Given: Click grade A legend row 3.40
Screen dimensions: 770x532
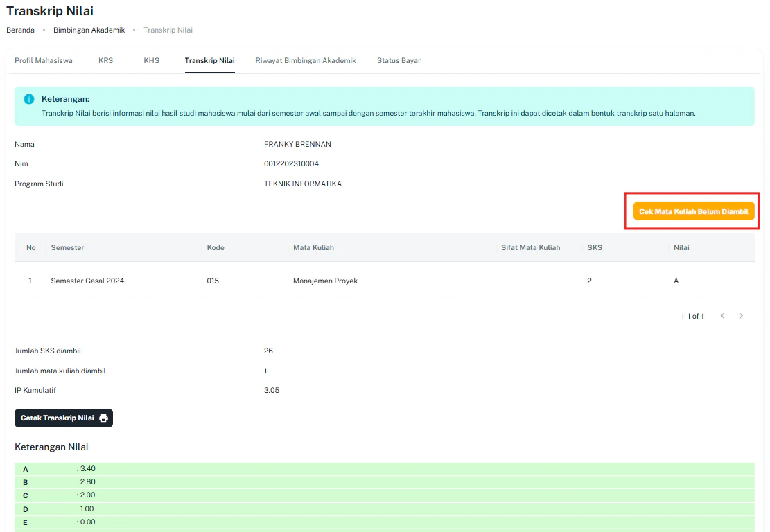Looking at the screenshot, I should [385, 469].
